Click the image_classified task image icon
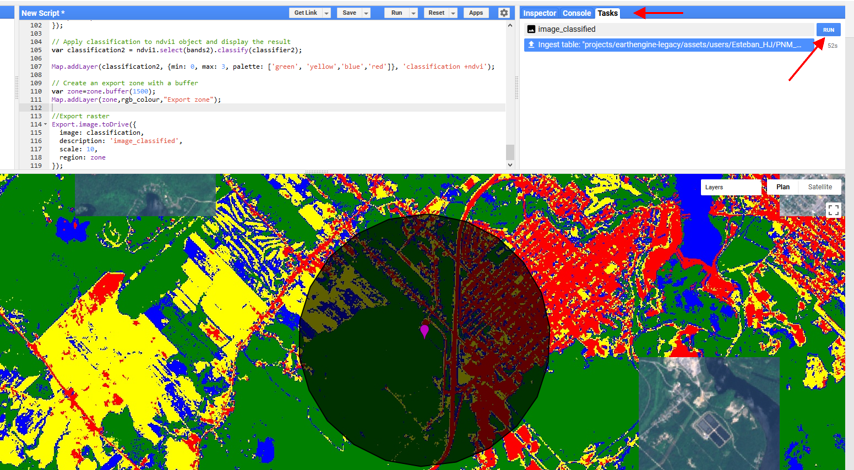This screenshot has width=854, height=470. [x=531, y=29]
